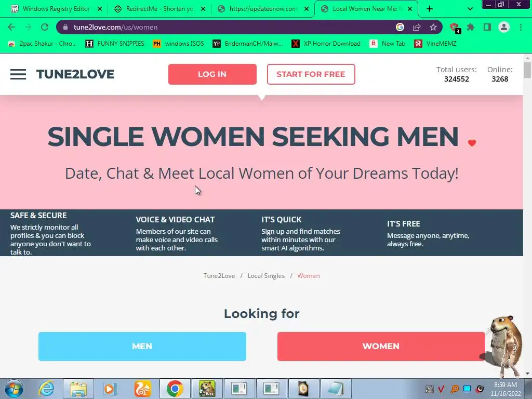Follow the Tune2Love breadcrumb link
The height and width of the screenshot is (399, 532).
(x=219, y=276)
